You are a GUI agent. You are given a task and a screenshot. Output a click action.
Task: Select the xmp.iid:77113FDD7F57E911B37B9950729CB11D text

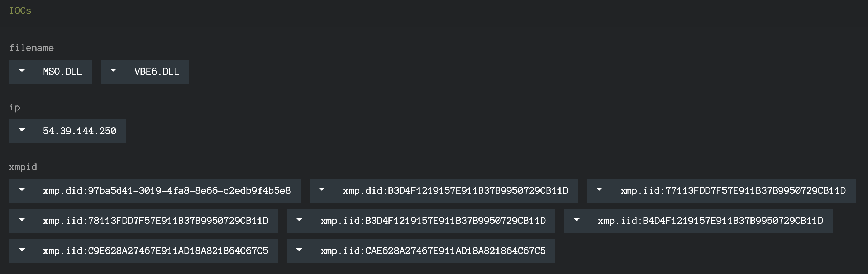[733, 191]
